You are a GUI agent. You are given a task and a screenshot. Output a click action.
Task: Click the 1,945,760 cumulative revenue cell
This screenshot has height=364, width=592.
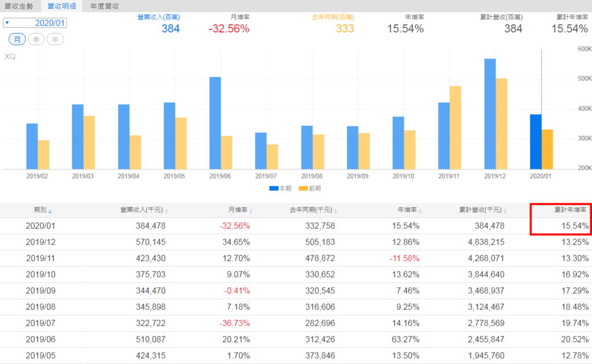click(486, 356)
